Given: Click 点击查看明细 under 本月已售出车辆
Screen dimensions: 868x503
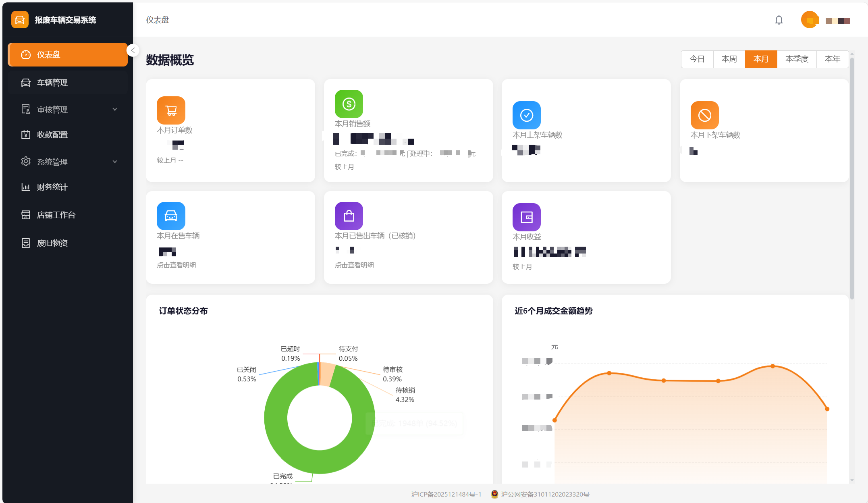Looking at the screenshot, I should [354, 265].
